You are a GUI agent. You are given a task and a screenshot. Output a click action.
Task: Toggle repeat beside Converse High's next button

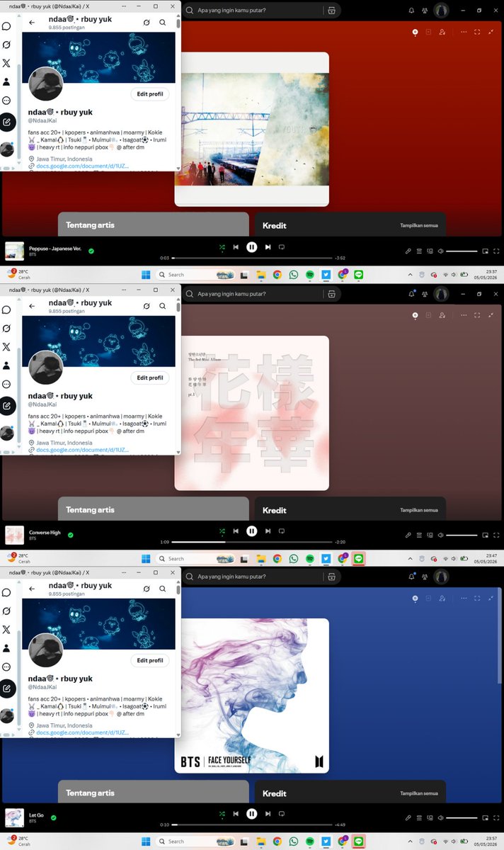pyautogui.click(x=281, y=531)
